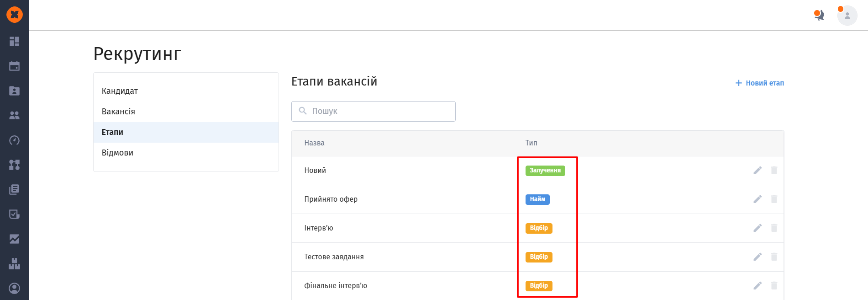The width and height of the screenshot is (868, 300).
Task: Click the green 'Залучення' type badge
Action: [x=545, y=171]
